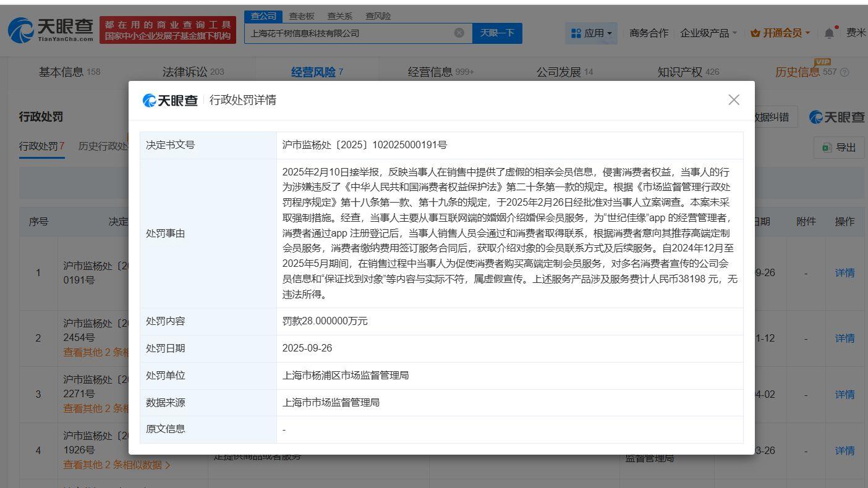Switch search mode to 查风险

coord(378,16)
